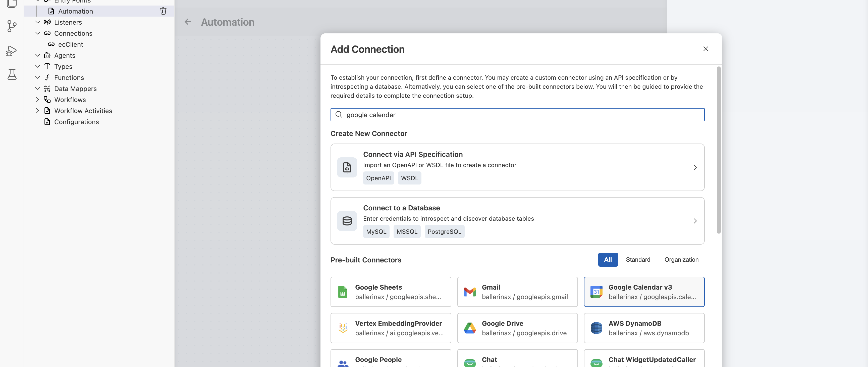Select the All connectors filter tab
The image size is (868, 367).
608,259
